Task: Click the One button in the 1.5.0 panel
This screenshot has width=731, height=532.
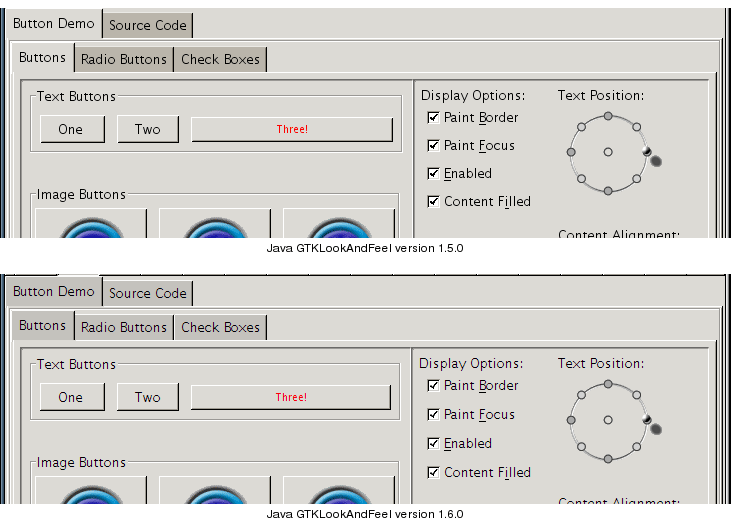Action: [x=72, y=129]
